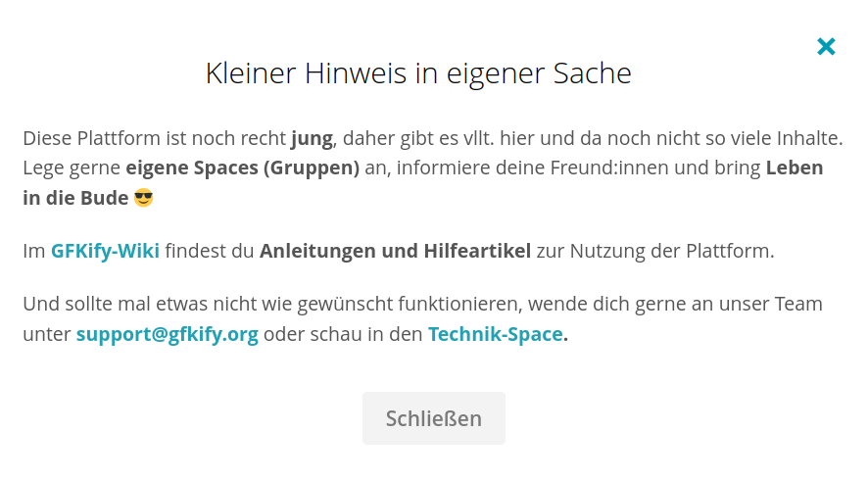Click the bold text in die Bude
Screen dimensions: 868x480
[x=75, y=198]
